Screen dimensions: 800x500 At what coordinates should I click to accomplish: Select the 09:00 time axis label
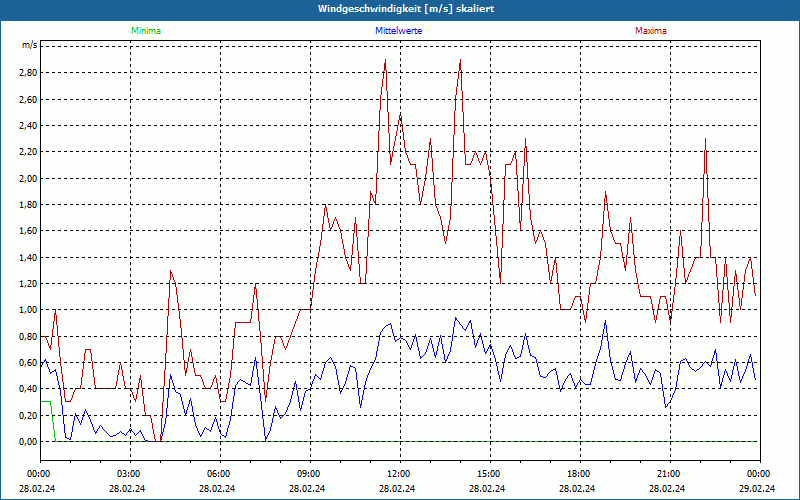tap(308, 474)
